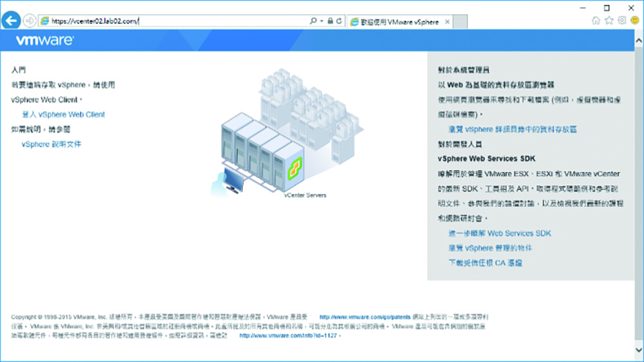Close the browser window
644x362 pixels.
tap(631, 8)
